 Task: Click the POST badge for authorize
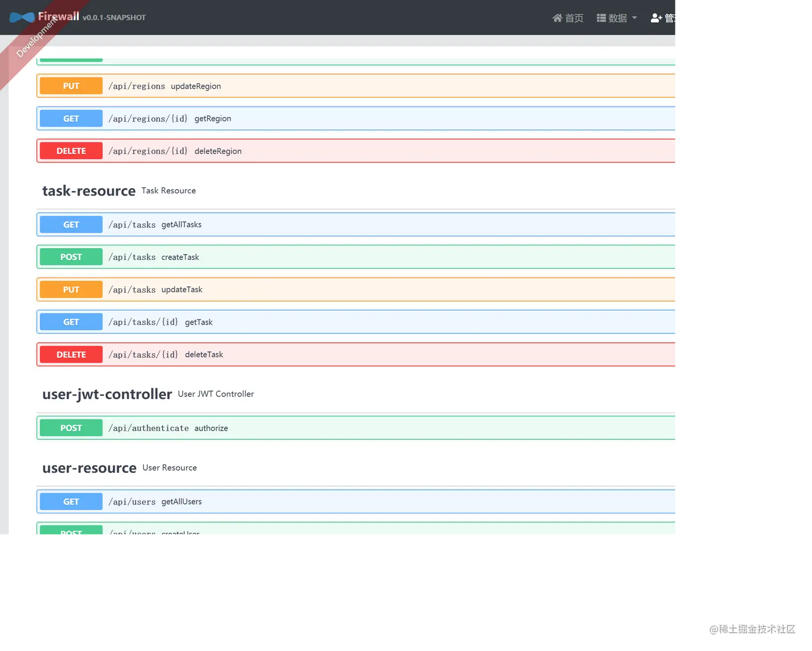coord(71,428)
